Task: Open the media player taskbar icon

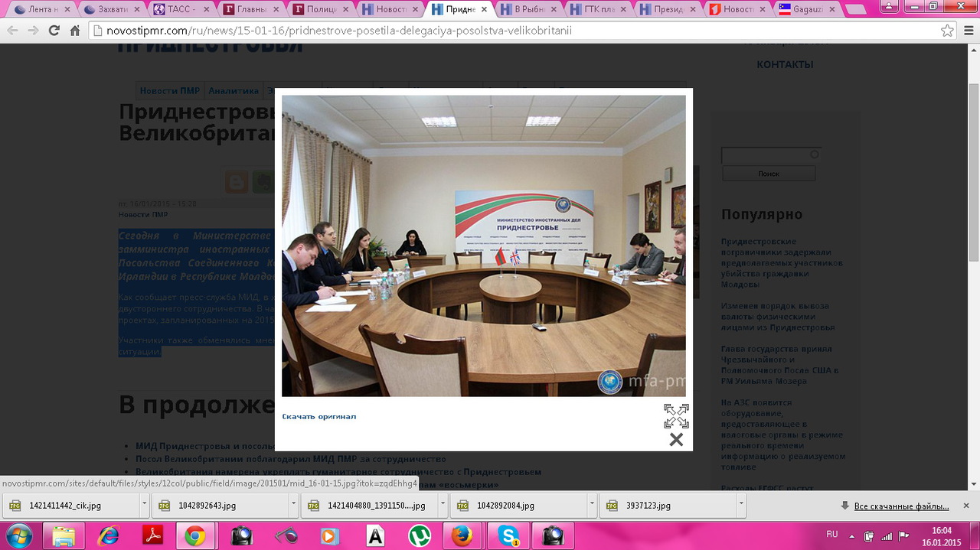Action: [x=330, y=535]
